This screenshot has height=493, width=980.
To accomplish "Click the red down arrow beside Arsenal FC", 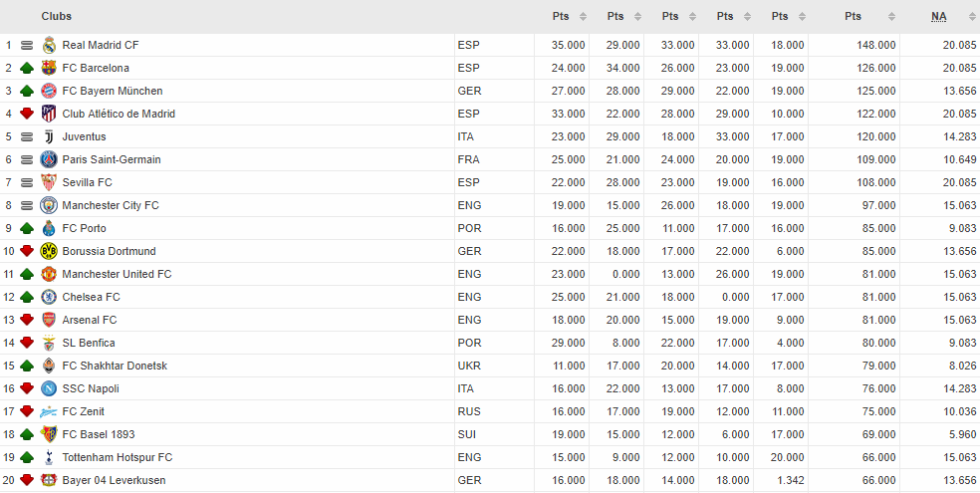I will [27, 320].
